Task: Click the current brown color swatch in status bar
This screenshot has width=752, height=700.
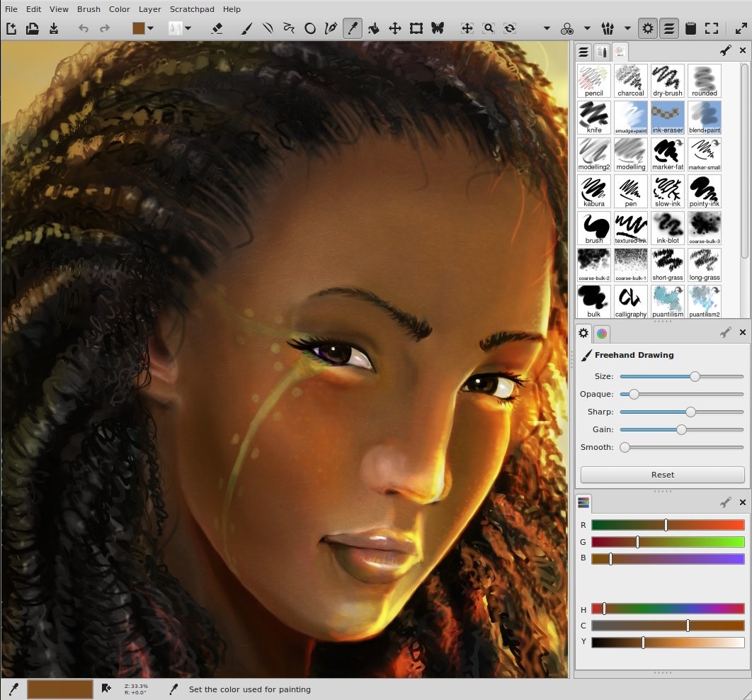Action: pyautogui.click(x=60, y=689)
